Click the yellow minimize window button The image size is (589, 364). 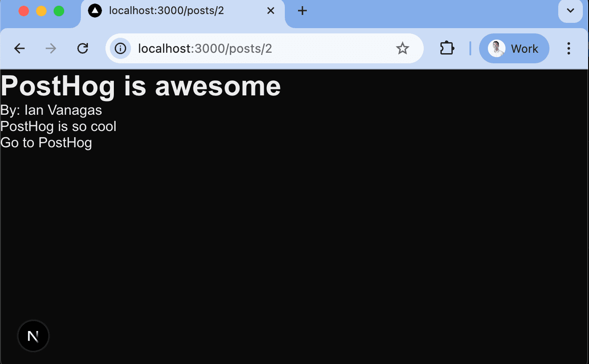[x=41, y=11]
